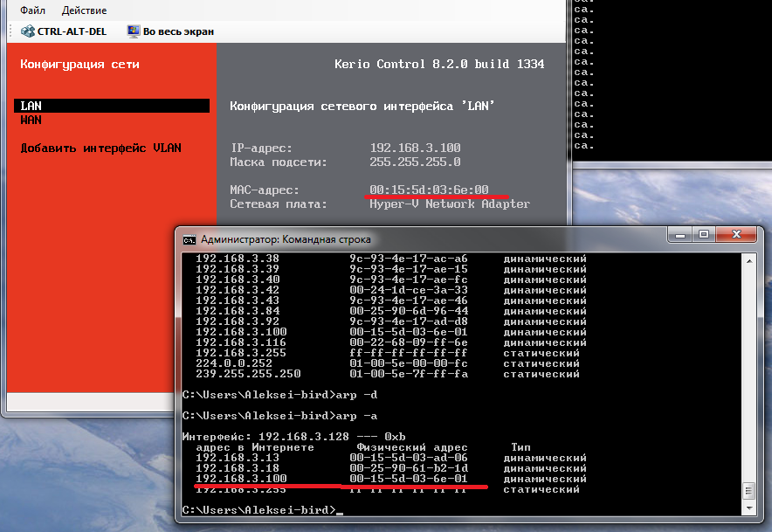Click ARP entry 192.168.3.18
Image resolution: width=772 pixels, height=532 pixels.
[238, 468]
